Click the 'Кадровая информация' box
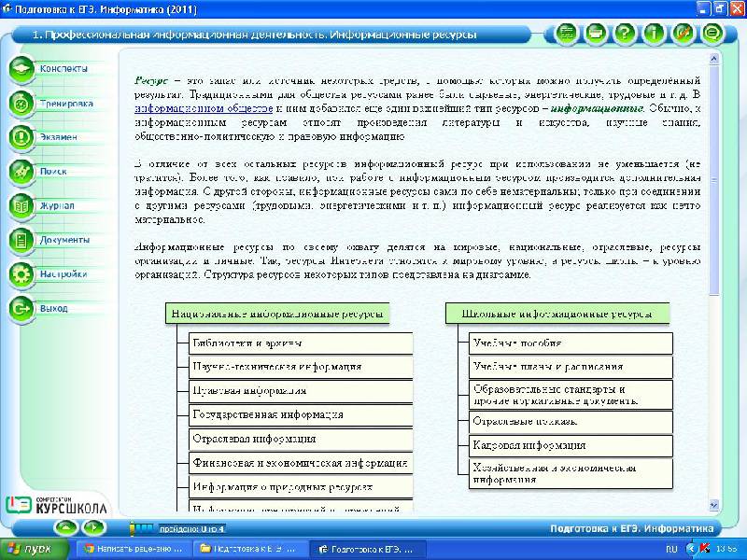747x560 pixels. pyautogui.click(x=571, y=446)
